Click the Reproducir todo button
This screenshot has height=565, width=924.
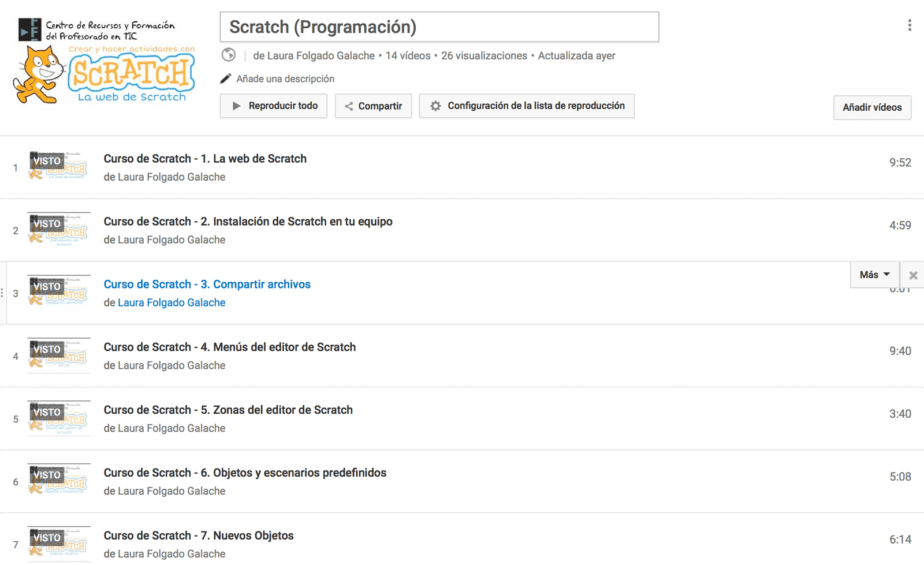(274, 106)
